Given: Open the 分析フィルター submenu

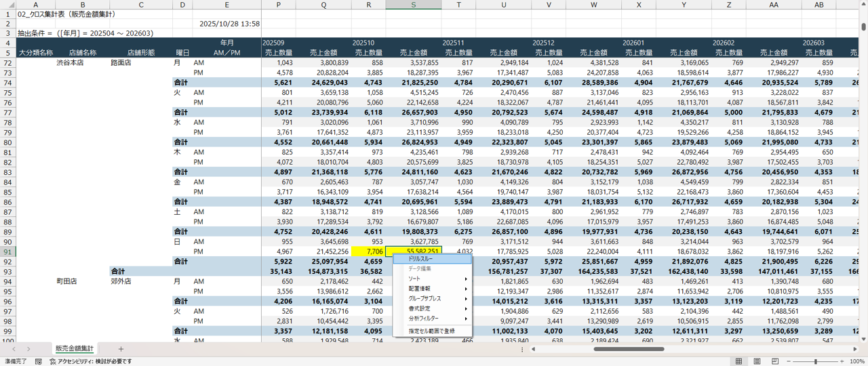Looking at the screenshot, I should pos(423,319).
